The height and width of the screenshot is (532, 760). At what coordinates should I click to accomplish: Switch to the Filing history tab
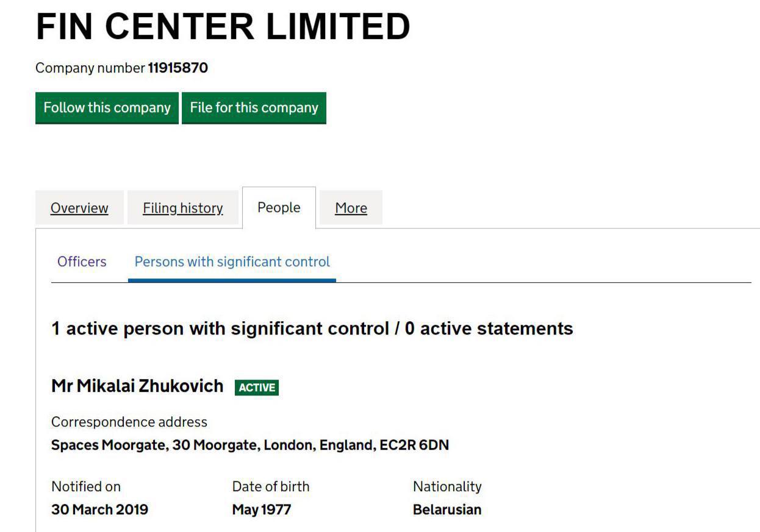pos(182,208)
